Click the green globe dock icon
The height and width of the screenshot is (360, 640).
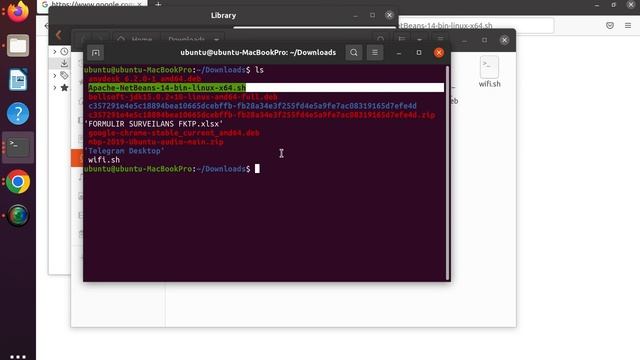18,216
